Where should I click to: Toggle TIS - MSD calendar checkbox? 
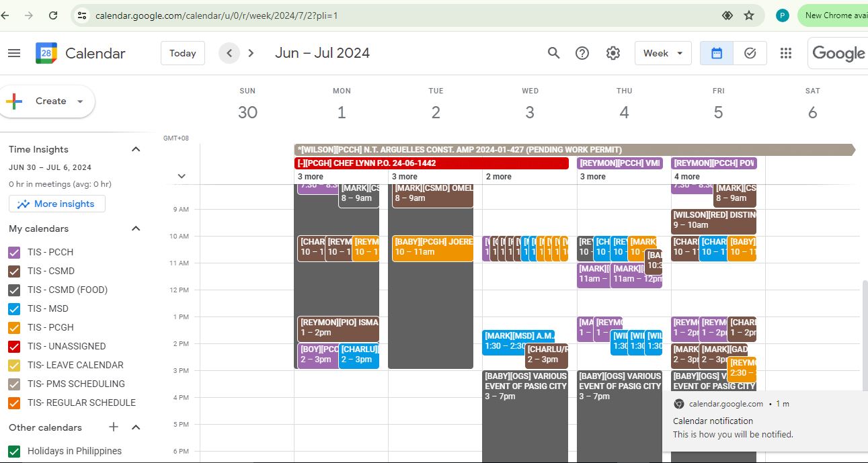pos(14,309)
